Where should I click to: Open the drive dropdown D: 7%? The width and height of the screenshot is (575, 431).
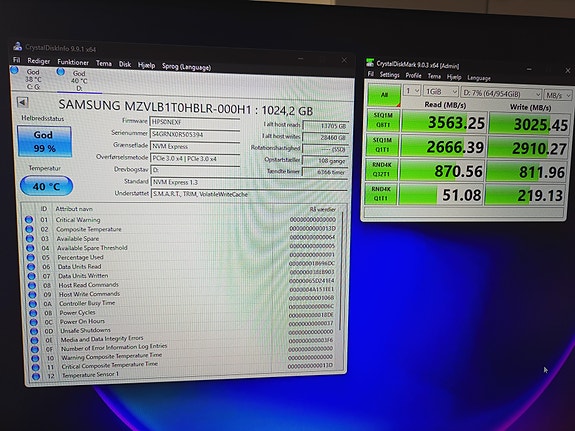[x=501, y=94]
